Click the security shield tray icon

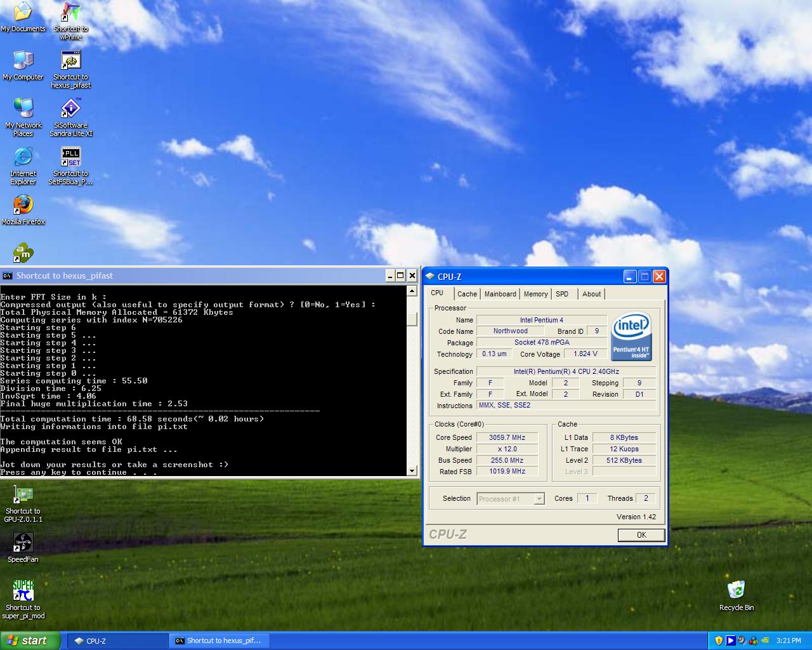click(x=719, y=640)
